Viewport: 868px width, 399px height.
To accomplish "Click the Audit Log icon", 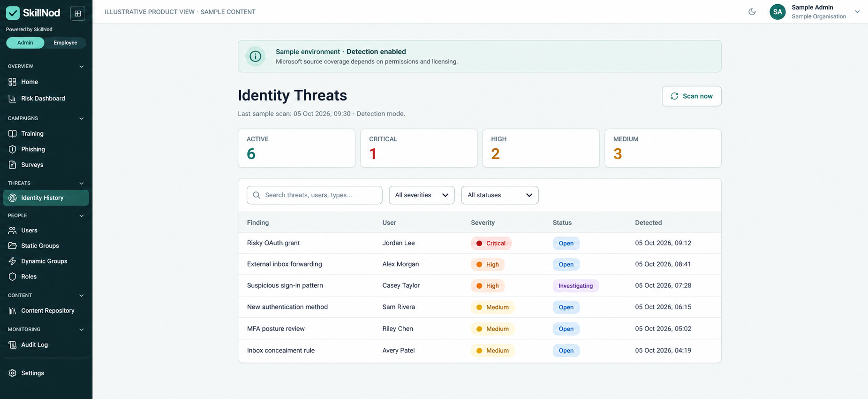I will [13, 345].
